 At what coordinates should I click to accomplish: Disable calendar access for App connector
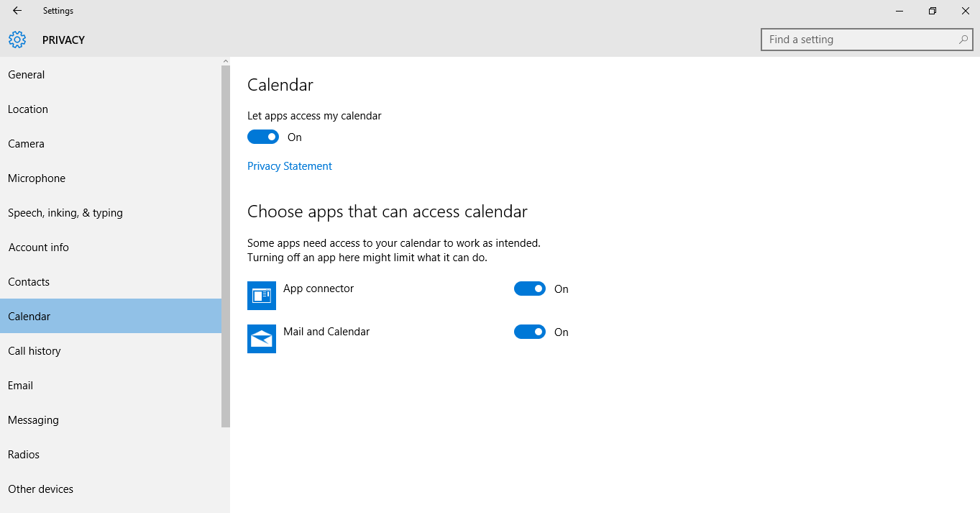click(530, 289)
